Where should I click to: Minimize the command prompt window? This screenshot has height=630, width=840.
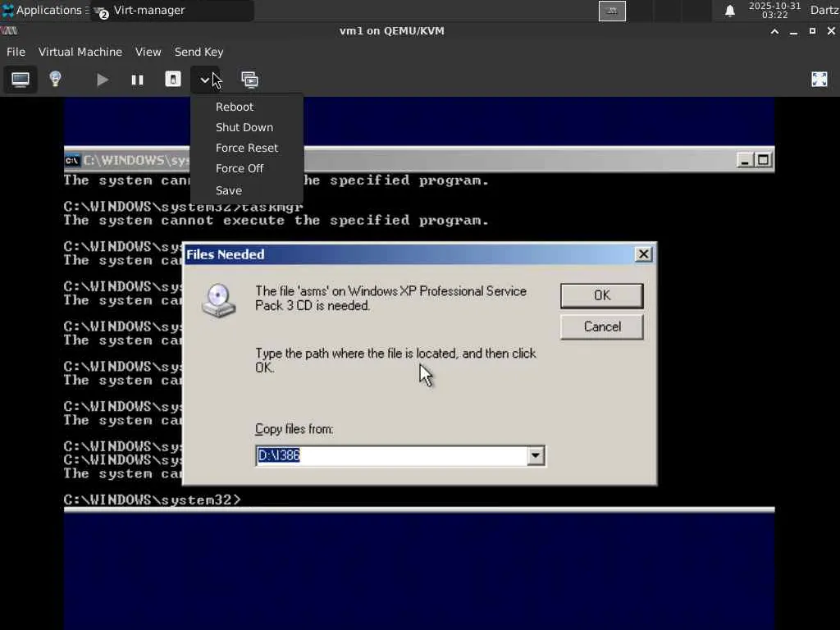[745, 160]
